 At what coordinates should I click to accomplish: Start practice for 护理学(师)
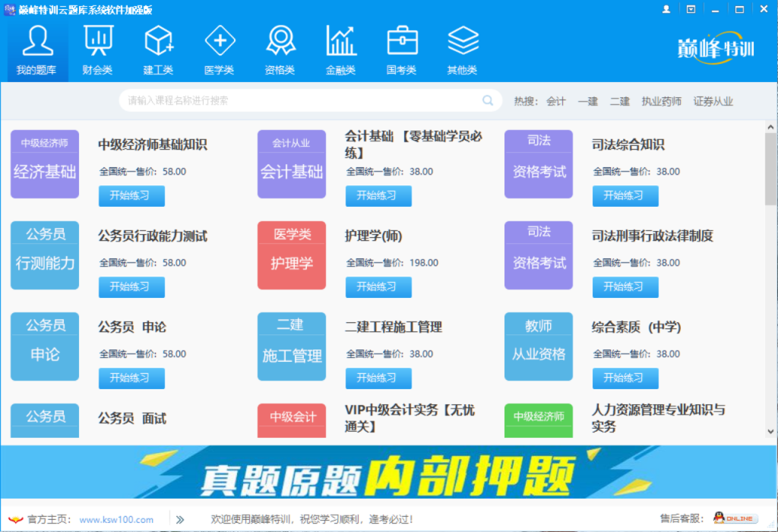pyautogui.click(x=378, y=287)
